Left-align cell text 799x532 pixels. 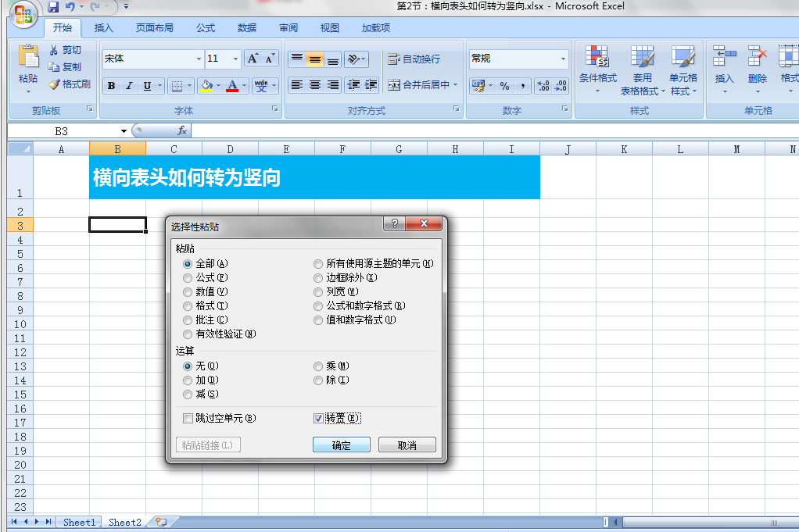297,84
